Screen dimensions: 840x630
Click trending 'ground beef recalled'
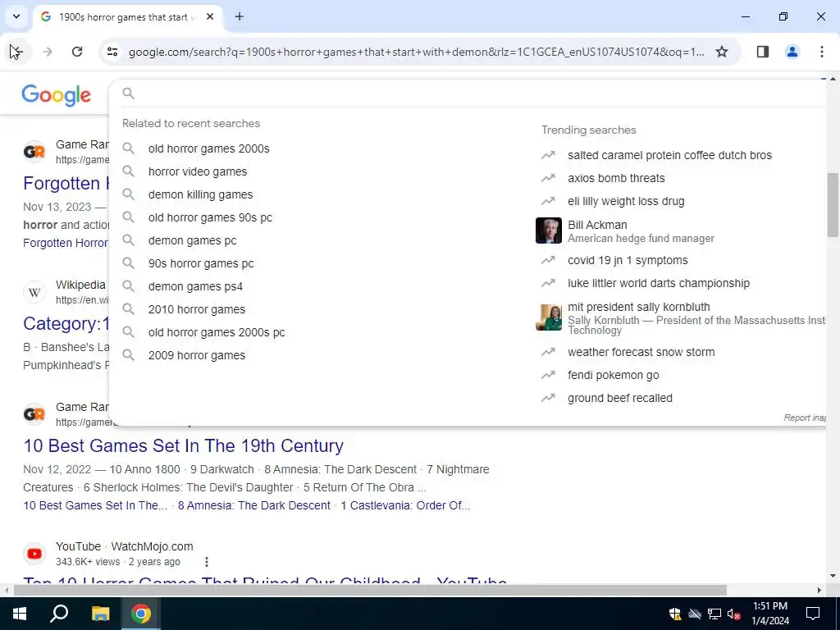(620, 398)
